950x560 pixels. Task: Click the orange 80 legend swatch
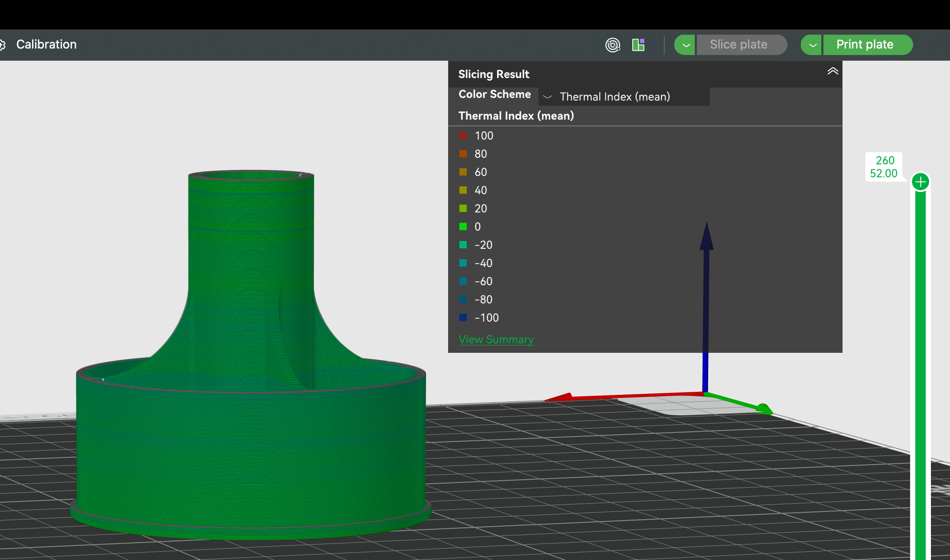pos(463,154)
